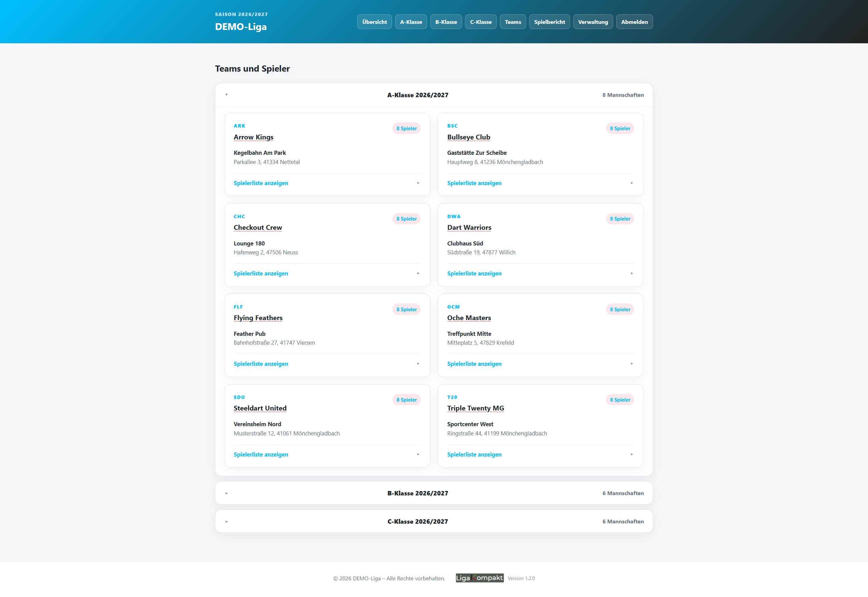Open the Triple Twenty MG team link
The height and width of the screenshot is (597, 868).
[475, 408]
